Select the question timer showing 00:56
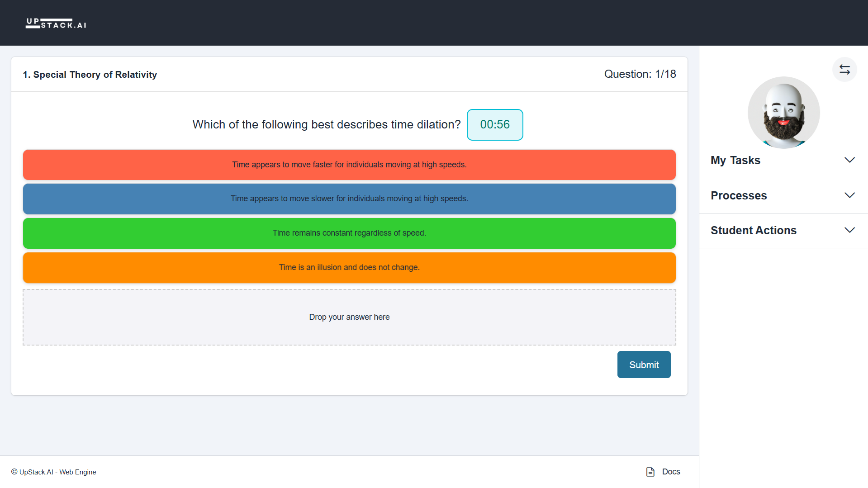The width and height of the screenshot is (868, 488). tap(494, 125)
